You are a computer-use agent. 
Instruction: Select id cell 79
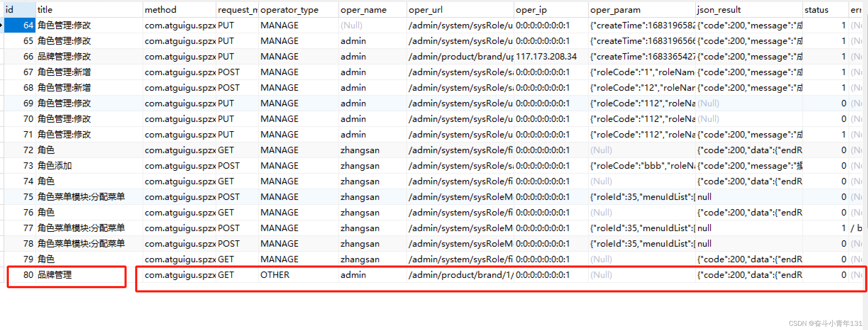pyautogui.click(x=20, y=259)
